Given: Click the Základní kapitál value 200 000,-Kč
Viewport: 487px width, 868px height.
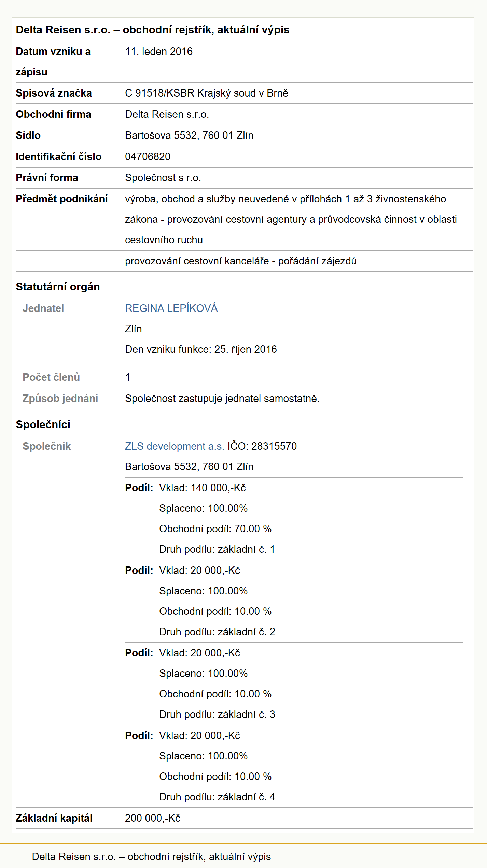Looking at the screenshot, I should 153,818.
